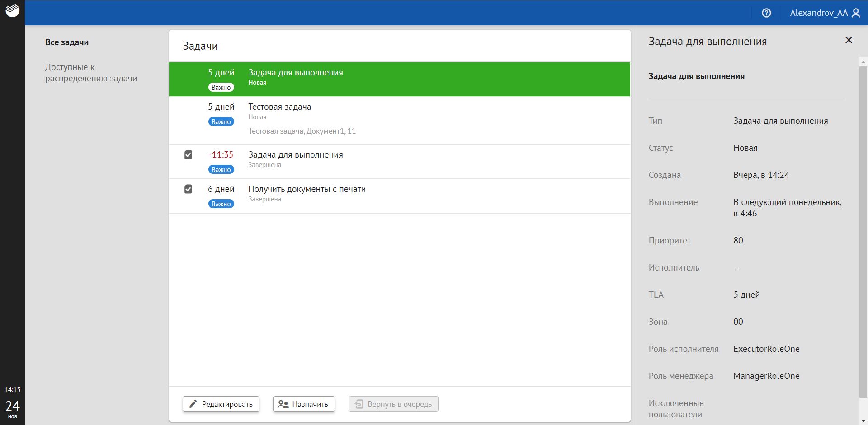Click the user profile icon
The image size is (868, 425).
click(x=856, y=13)
